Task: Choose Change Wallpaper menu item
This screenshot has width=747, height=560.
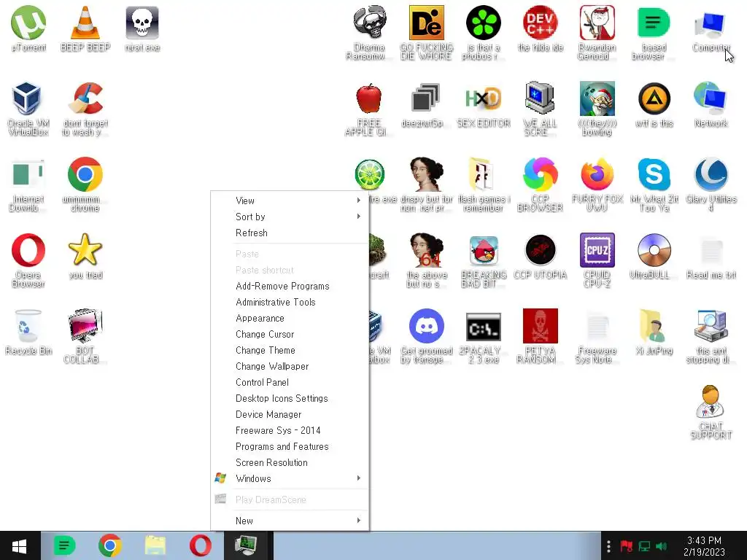Action: point(290,366)
